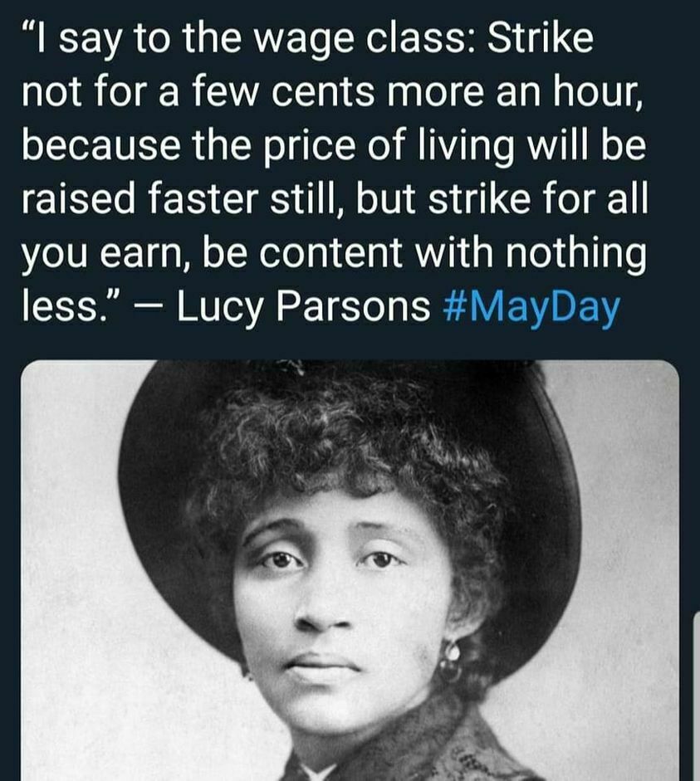
Task: Click the line 'you earn, be content with nothing'
Action: coord(333,254)
